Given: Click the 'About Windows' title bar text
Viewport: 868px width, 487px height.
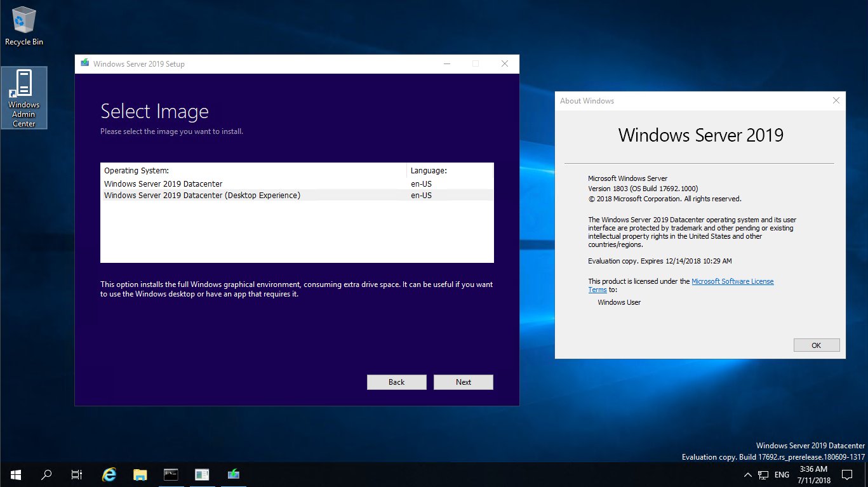Looking at the screenshot, I should [x=587, y=100].
